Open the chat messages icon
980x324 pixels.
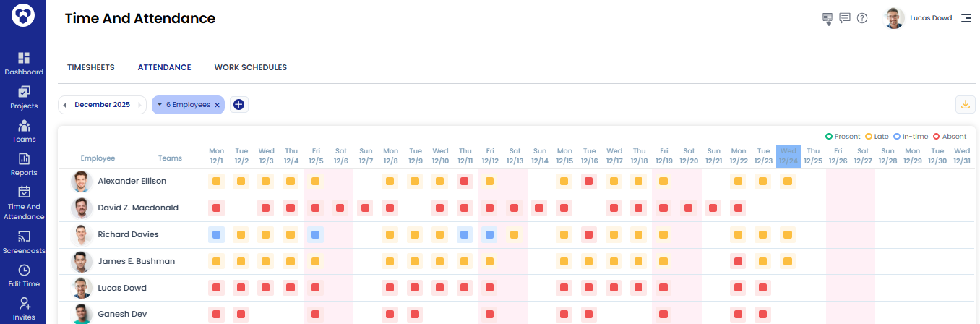[844, 18]
